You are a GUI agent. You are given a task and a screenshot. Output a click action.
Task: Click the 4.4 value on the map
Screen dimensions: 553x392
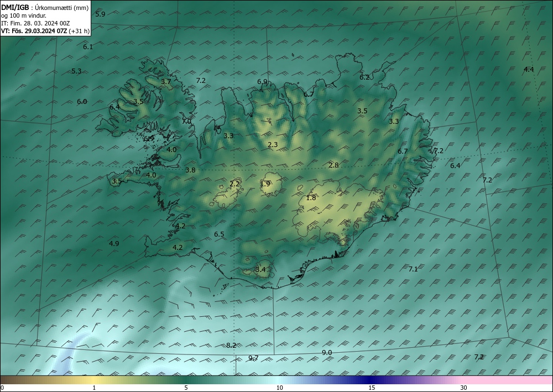(529, 70)
